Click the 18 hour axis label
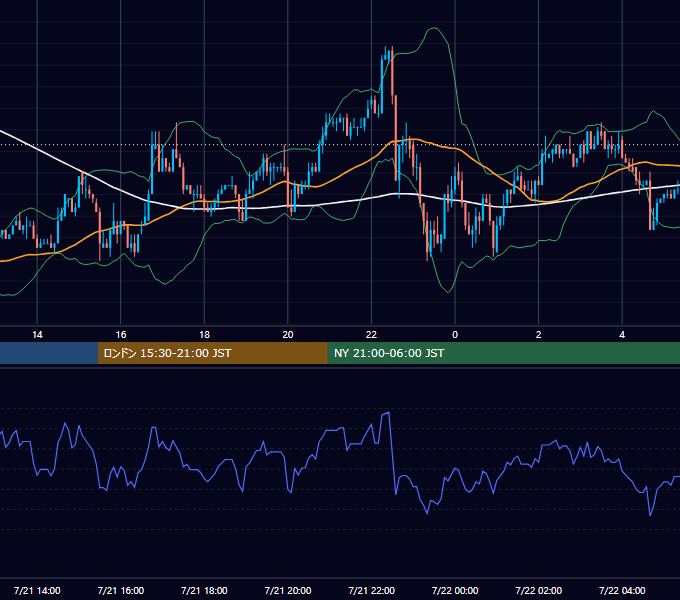This screenshot has width=680, height=600. coord(204,335)
